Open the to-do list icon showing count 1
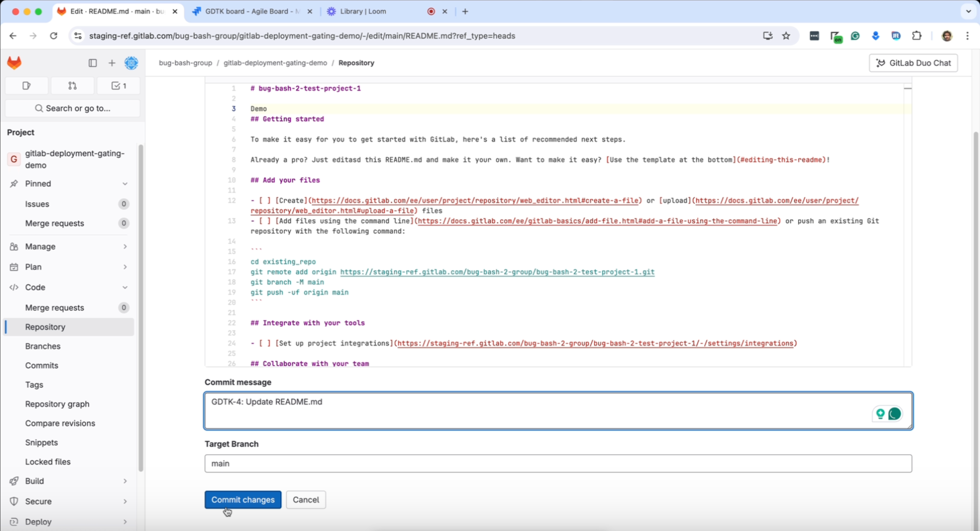 tap(118, 85)
